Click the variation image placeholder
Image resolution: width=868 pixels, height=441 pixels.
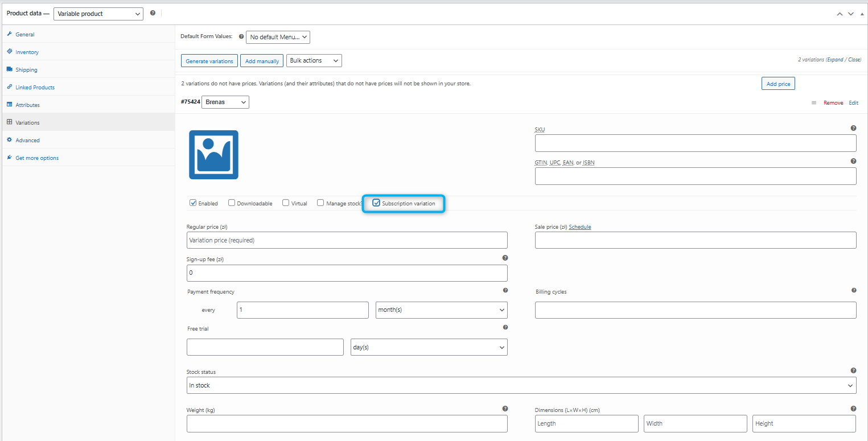[213, 155]
